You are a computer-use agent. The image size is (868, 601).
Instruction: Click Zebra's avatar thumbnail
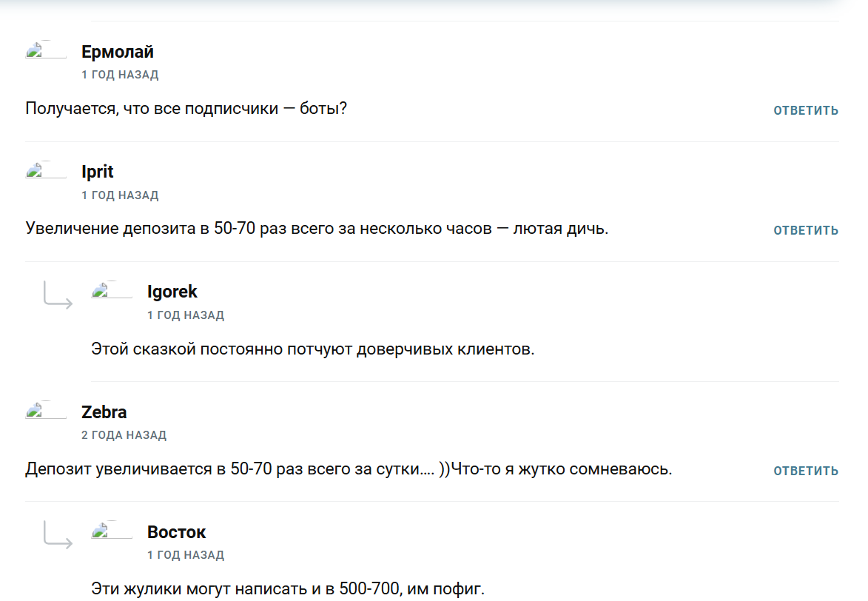(x=45, y=412)
